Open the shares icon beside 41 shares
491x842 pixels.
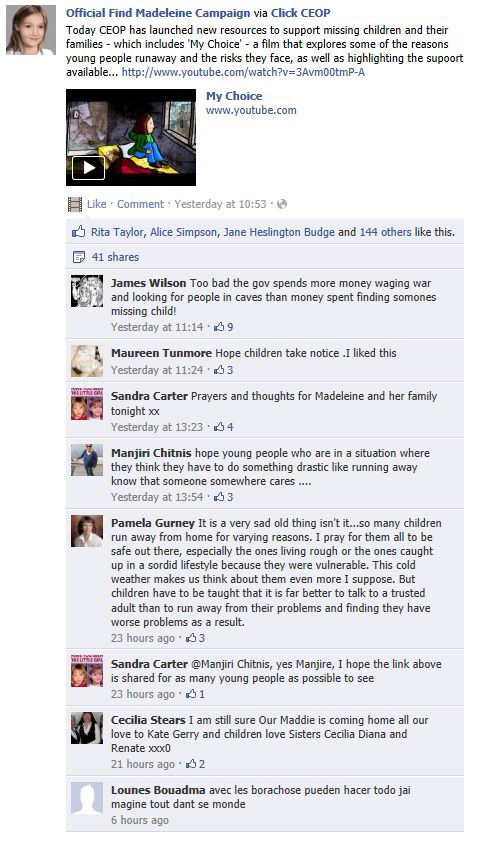pyautogui.click(x=78, y=257)
